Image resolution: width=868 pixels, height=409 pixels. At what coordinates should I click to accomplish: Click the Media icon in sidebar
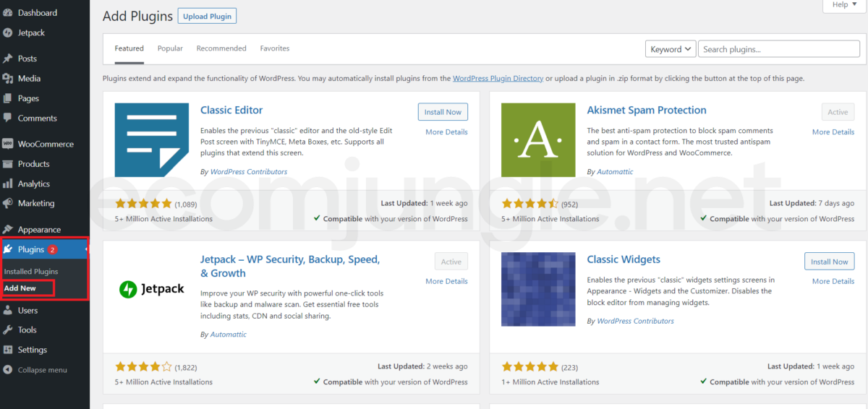tap(8, 78)
